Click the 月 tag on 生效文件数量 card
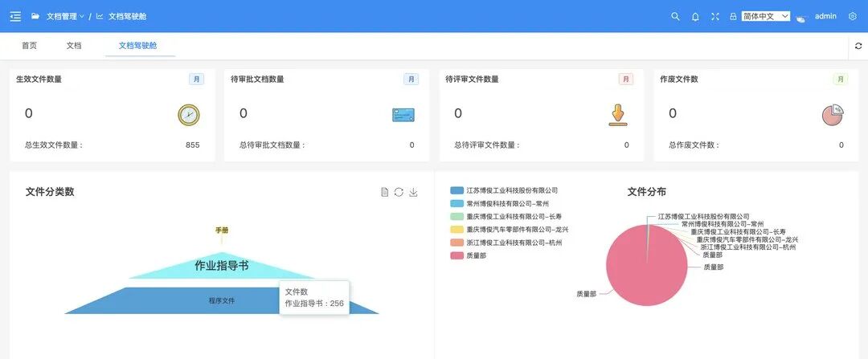Viewport: 868px width, 359px height. pyautogui.click(x=197, y=79)
